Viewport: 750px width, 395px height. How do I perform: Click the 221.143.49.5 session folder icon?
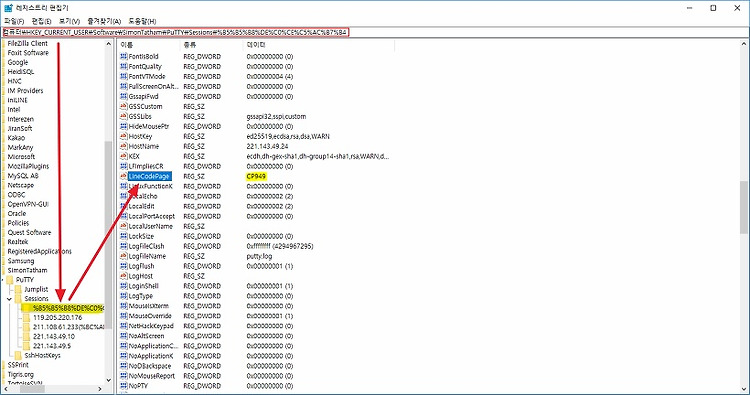(x=27, y=346)
